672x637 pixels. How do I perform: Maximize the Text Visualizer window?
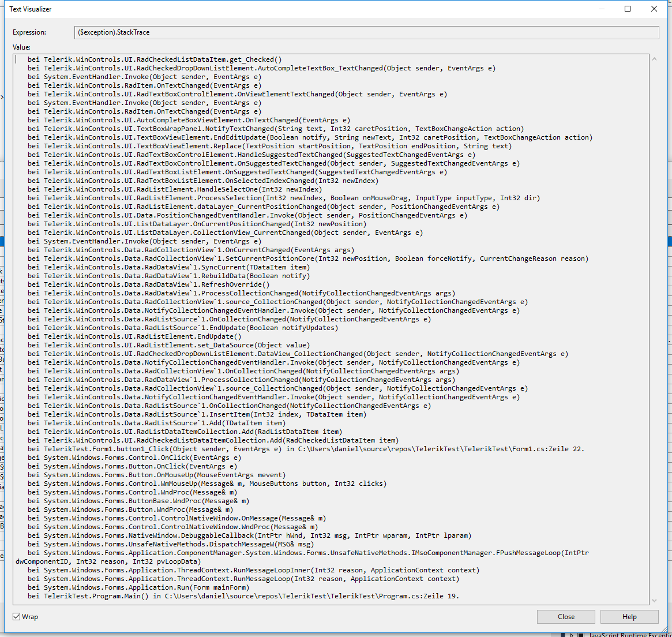pos(628,9)
